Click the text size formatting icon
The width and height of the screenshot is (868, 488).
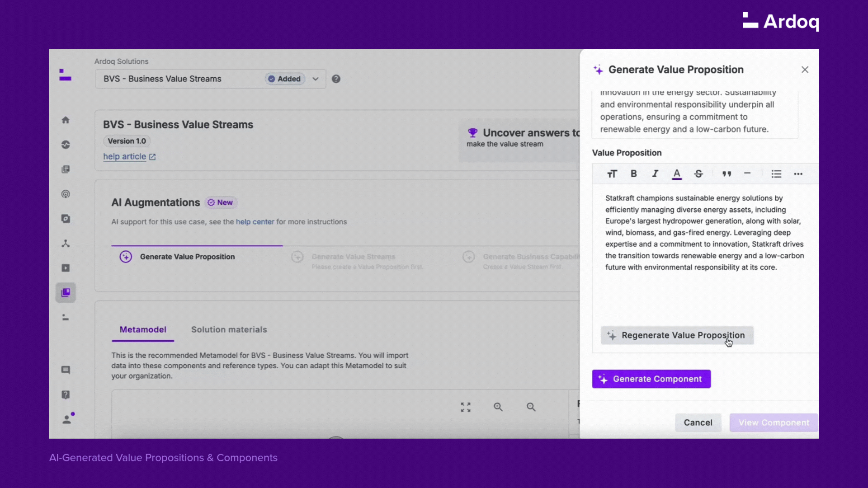[x=612, y=174]
